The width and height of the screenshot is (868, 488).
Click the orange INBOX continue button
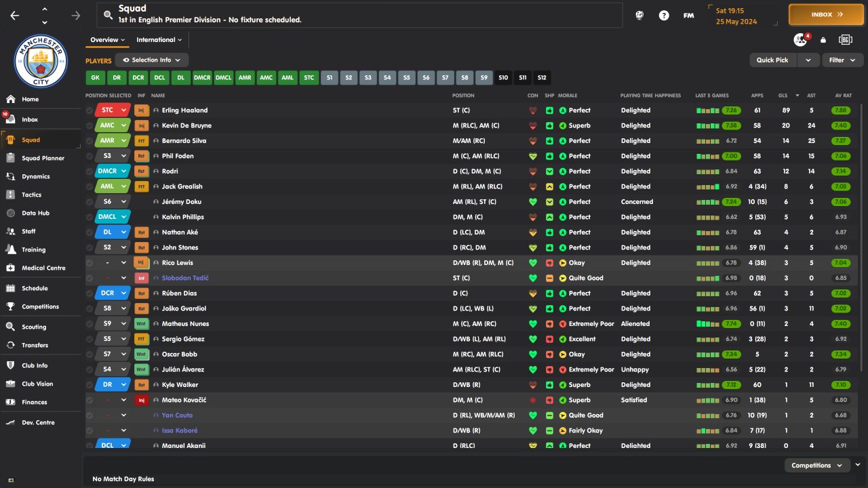[x=826, y=14]
